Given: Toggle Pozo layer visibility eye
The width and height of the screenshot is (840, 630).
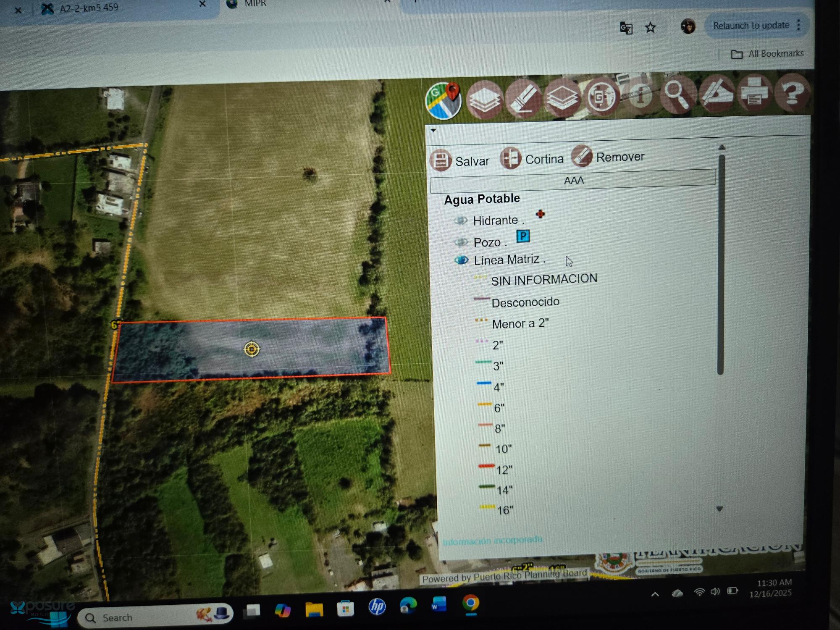Looking at the screenshot, I should click(x=461, y=242).
